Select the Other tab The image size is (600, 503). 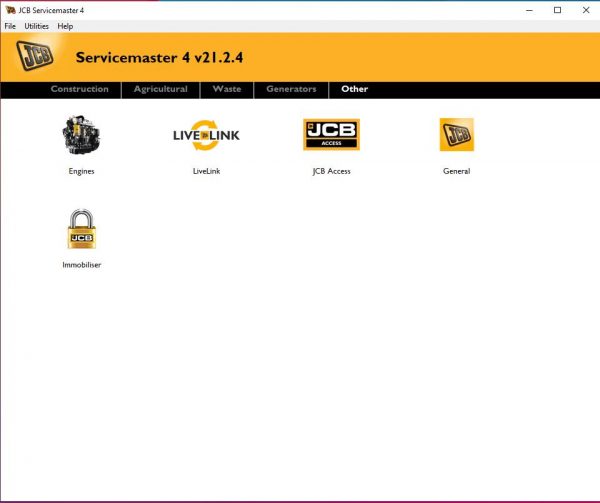click(x=354, y=89)
